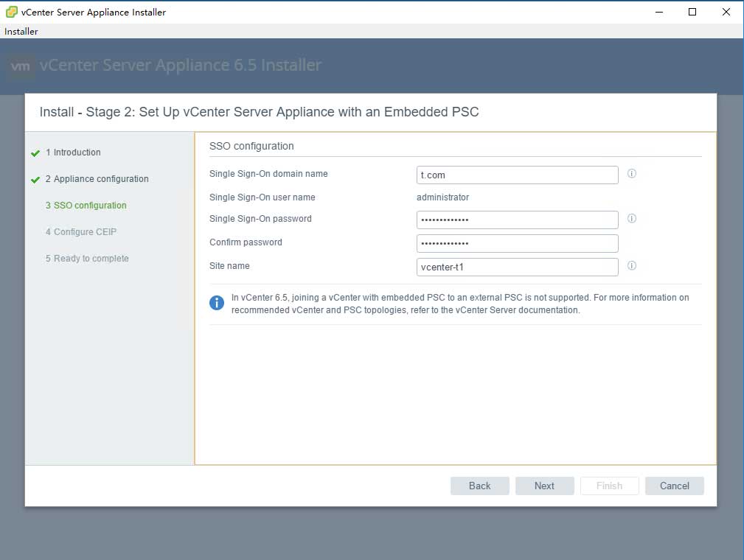This screenshot has height=560, width=744.
Task: Select step 5 Ready to complete
Action: click(x=87, y=259)
